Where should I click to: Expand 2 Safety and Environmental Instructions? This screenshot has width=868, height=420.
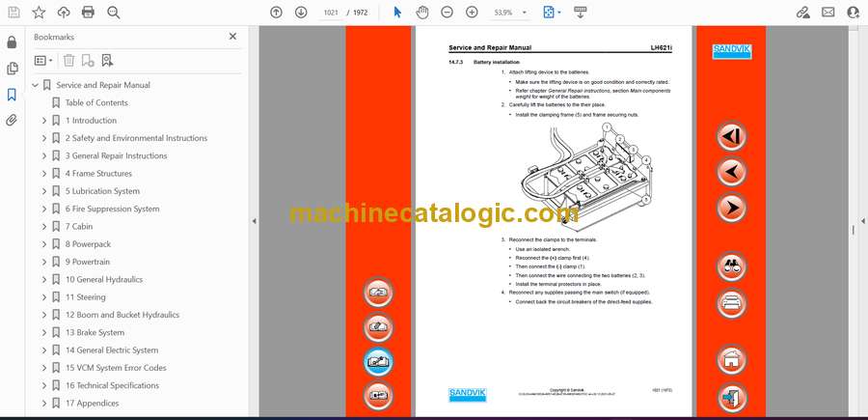44,138
